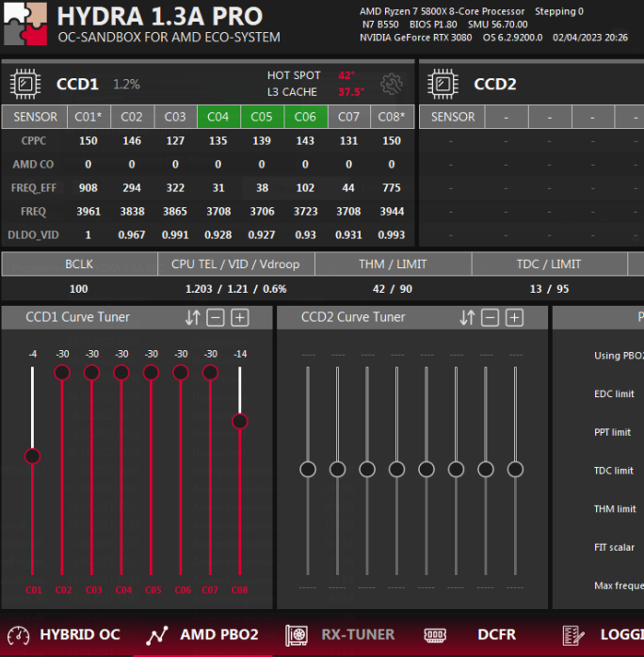
Task: Click CCD1 Curve Tuner sort arrows icon
Action: point(193,317)
